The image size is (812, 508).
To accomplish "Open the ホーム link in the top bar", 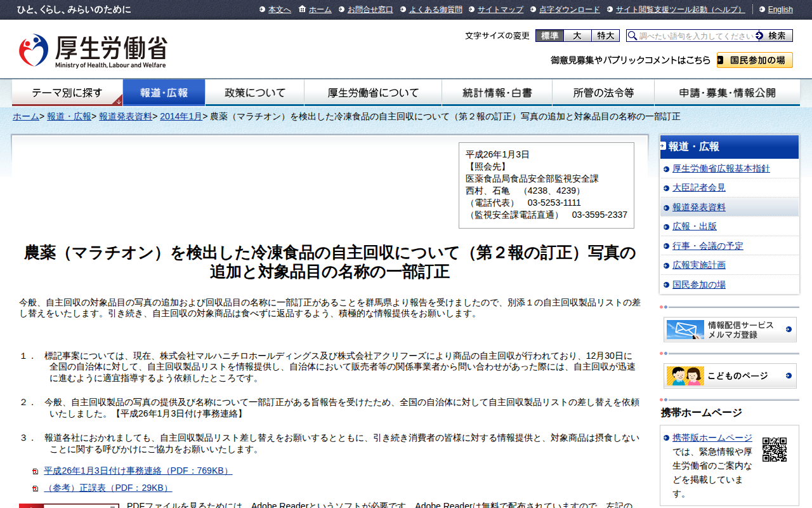I will [320, 10].
